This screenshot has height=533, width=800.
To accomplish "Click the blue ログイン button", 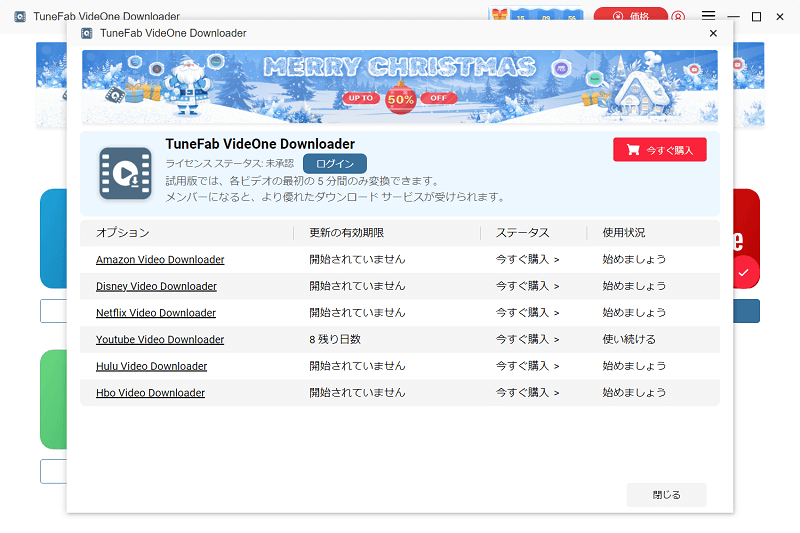I will click(x=335, y=164).
